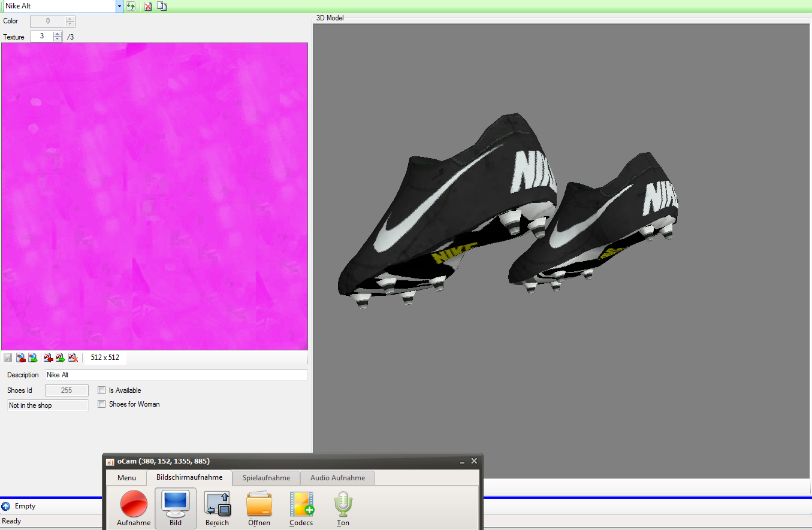The height and width of the screenshot is (530, 812).
Task: Click the Not in the shop field
Action: 48,405
